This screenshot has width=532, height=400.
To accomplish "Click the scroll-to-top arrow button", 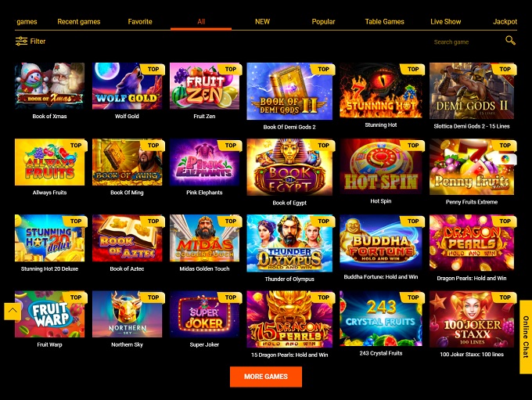I will (x=13, y=311).
